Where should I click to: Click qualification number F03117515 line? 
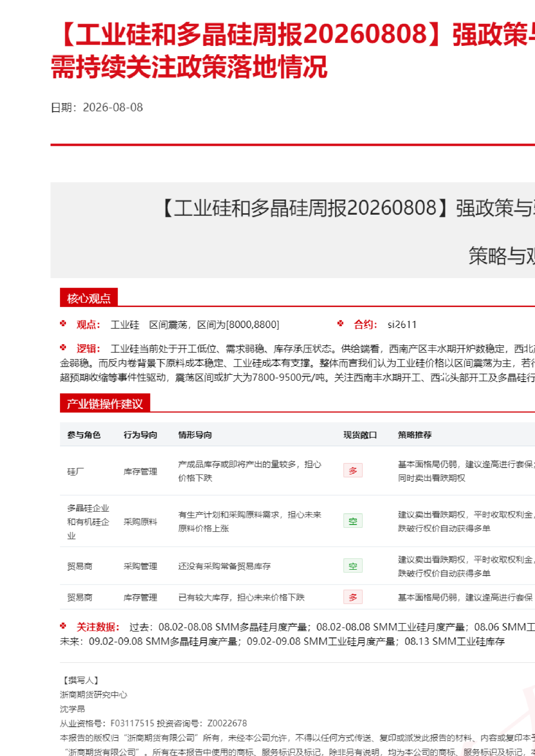tap(154, 724)
